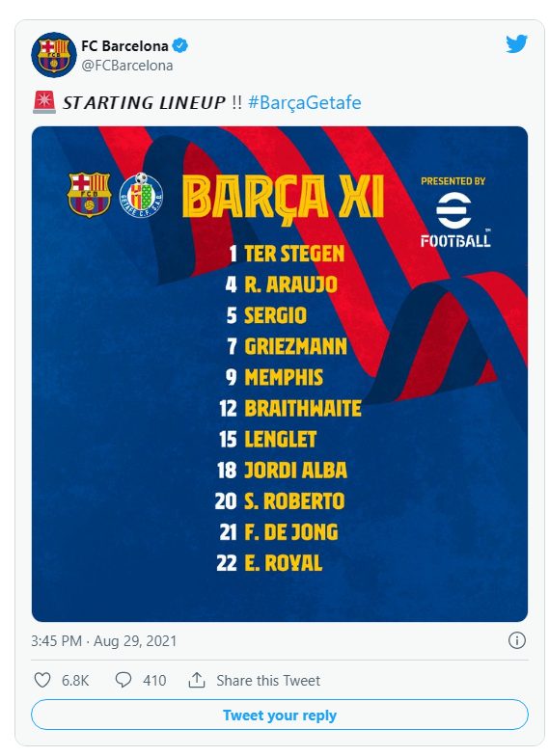Click the share upload arrow icon

197,680
